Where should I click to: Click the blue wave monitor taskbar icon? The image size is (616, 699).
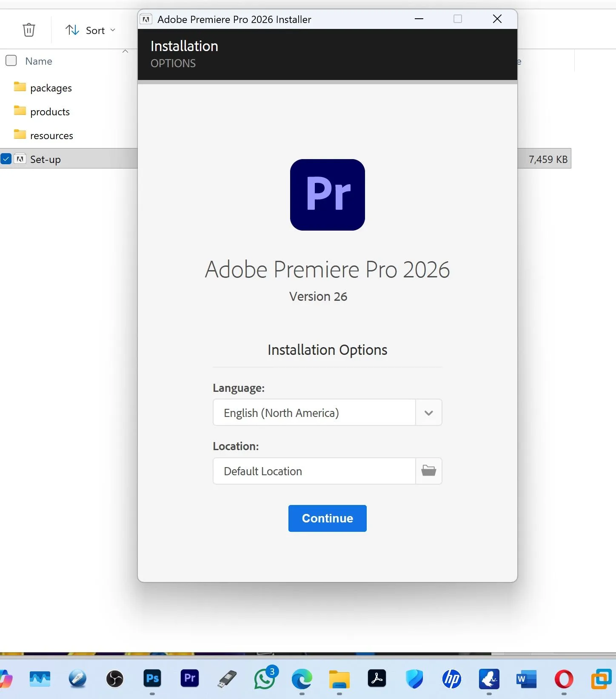tap(40, 679)
